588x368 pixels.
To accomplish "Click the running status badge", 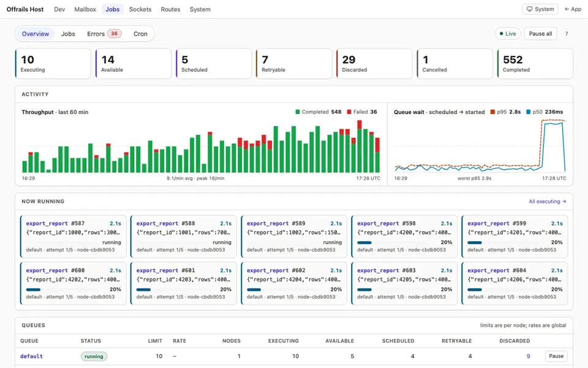I will 94,356.
